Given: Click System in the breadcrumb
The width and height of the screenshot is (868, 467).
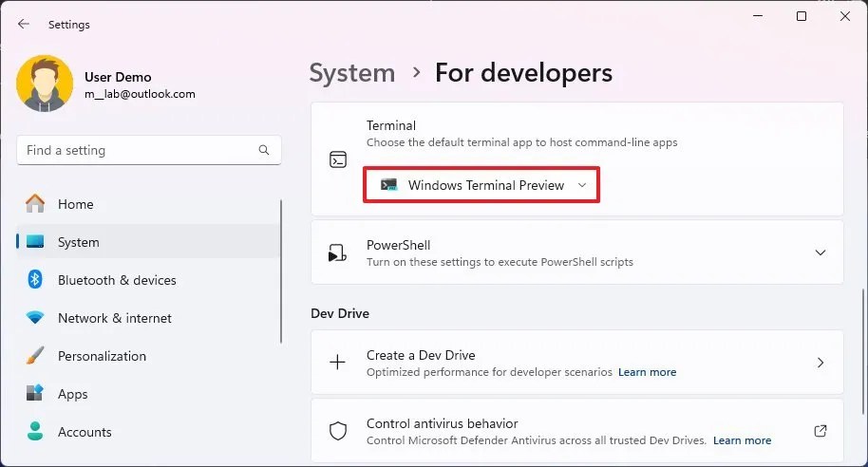Looking at the screenshot, I should click(352, 73).
